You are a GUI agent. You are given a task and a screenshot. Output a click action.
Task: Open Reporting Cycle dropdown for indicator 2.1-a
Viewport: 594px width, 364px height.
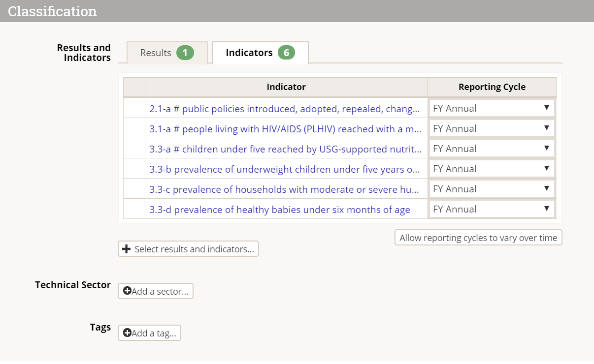coord(492,108)
